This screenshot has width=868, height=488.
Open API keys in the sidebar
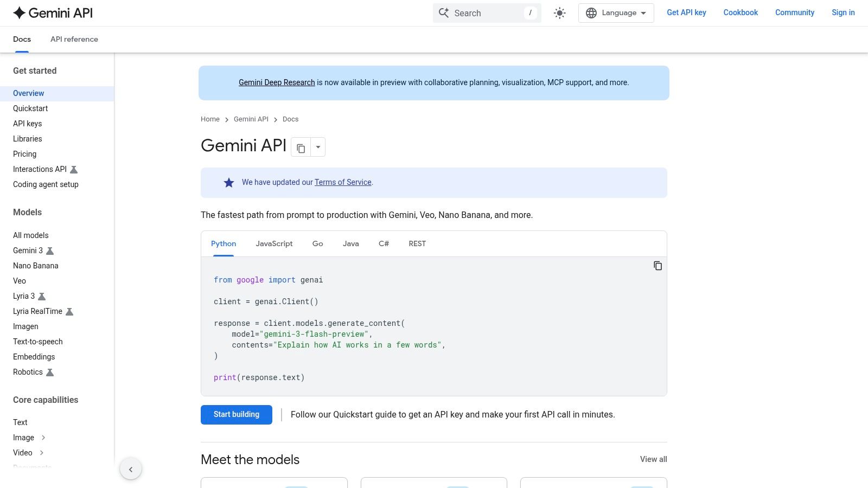27,124
